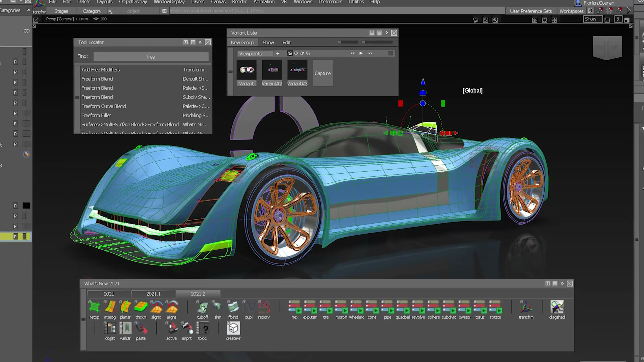Switch to the 2021.1 tab
Image resolution: width=644 pixels, height=362 pixels.
click(x=153, y=294)
